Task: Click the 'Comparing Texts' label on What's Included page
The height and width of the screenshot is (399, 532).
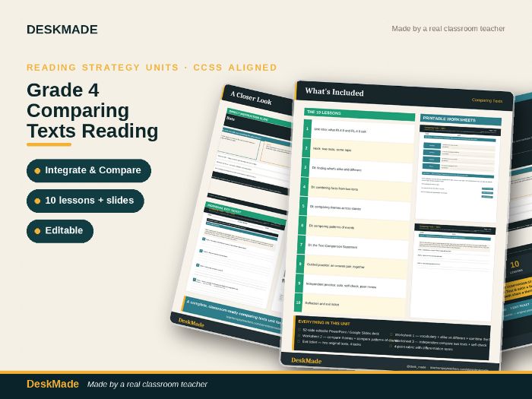Action: (487, 100)
